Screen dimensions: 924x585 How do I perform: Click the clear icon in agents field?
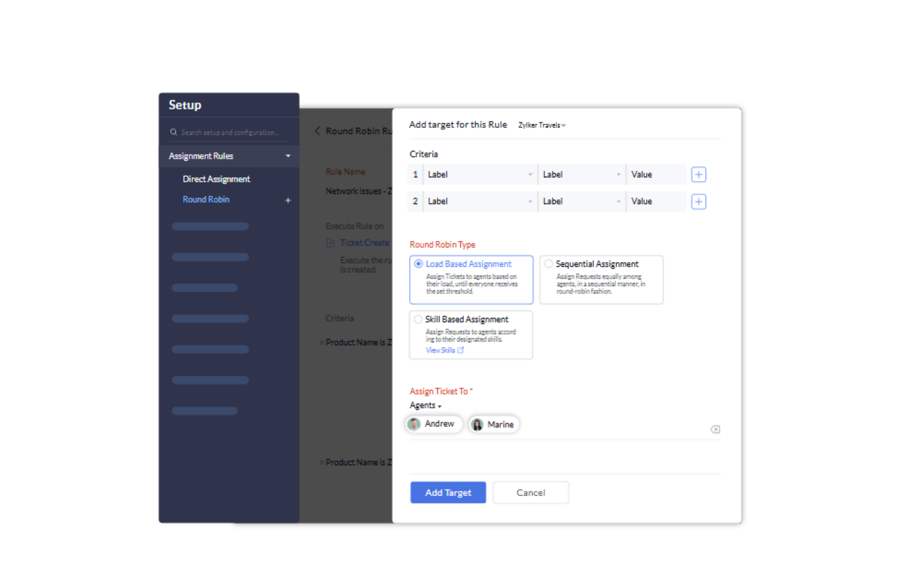click(x=715, y=430)
